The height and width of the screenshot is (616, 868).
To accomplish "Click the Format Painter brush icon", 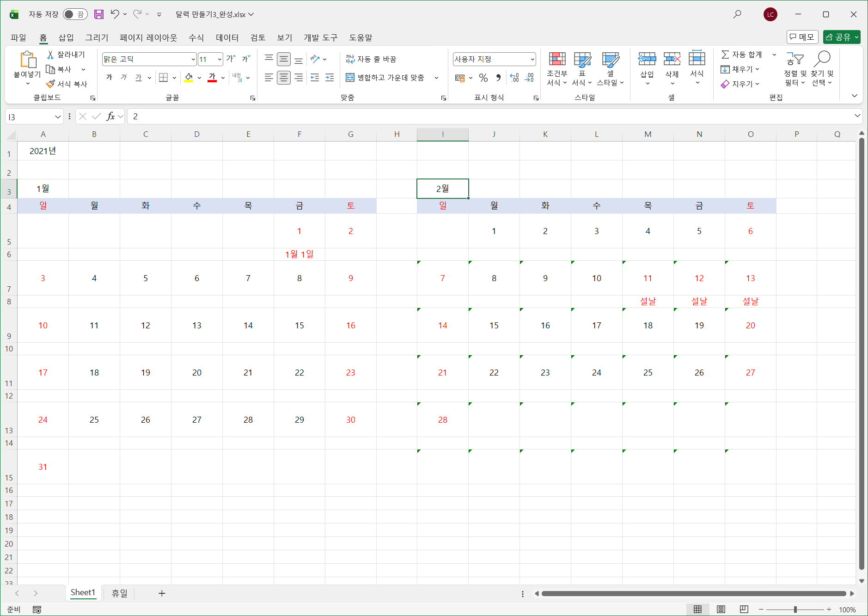I will click(50, 84).
